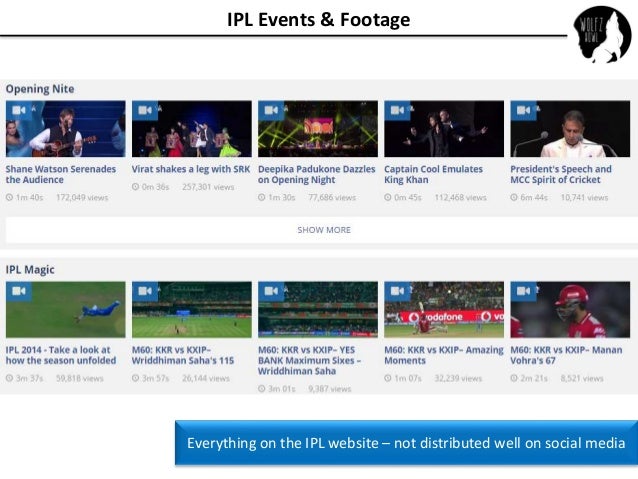The image size is (638, 479).
Task: Play the Vodafone boards Amazing Moments thumbnail
Action: [x=444, y=309]
